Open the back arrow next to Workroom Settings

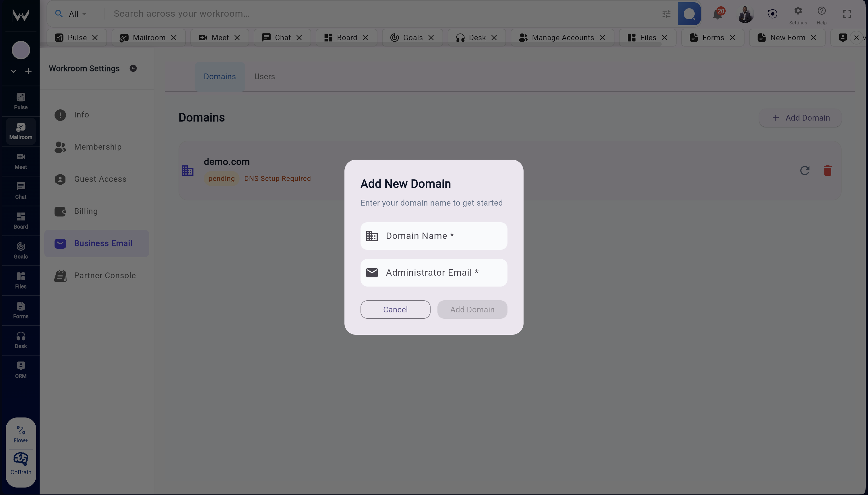133,68
